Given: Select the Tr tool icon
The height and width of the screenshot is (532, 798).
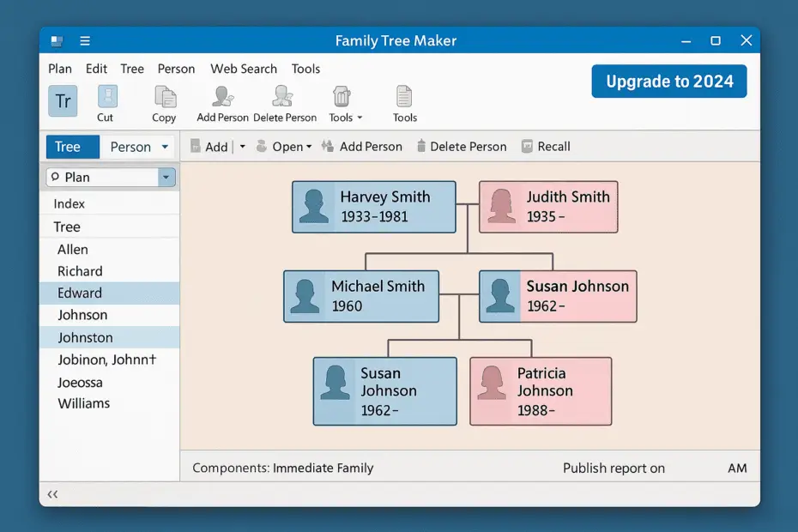Looking at the screenshot, I should 62,101.
